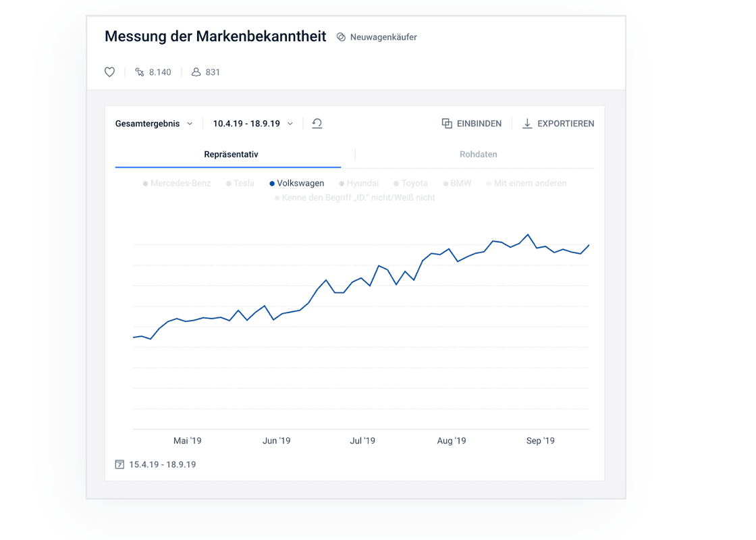Enable the Kenne den Begriff ID nicht series
Image resolution: width=756 pixels, height=540 pixels.
(x=356, y=197)
